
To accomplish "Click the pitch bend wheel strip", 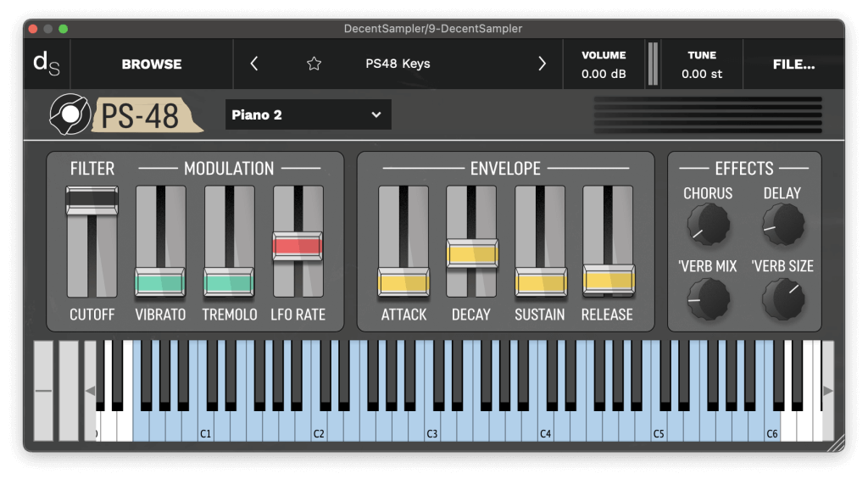I will [43, 391].
